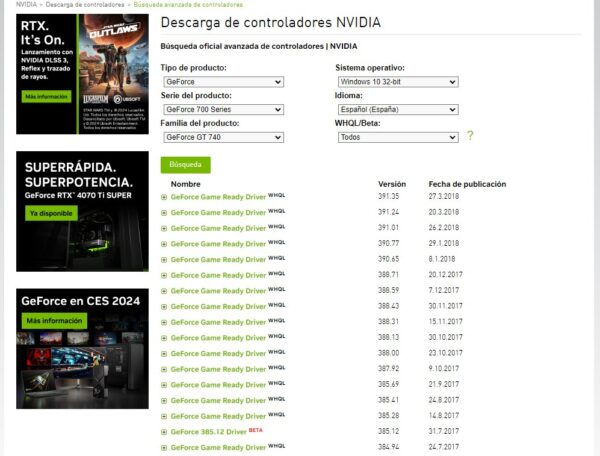Click the Nombre column header
The image size is (600, 456).
pyautogui.click(x=186, y=184)
